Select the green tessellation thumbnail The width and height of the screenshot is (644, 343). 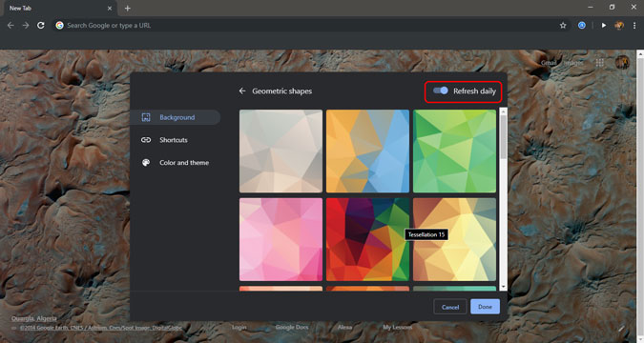(x=454, y=151)
